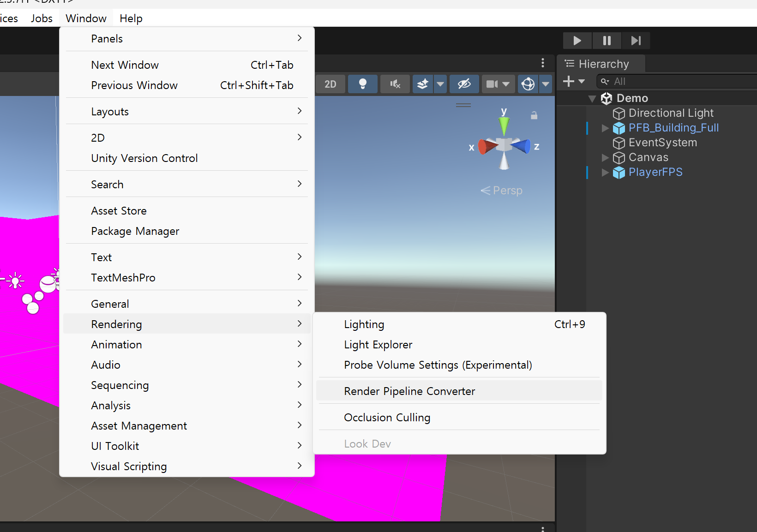The height and width of the screenshot is (532, 757).
Task: Click the scene camera settings icon
Action: [x=492, y=84]
